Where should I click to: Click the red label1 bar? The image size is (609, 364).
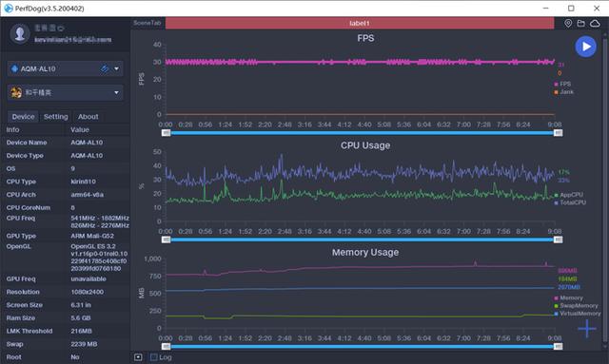360,23
